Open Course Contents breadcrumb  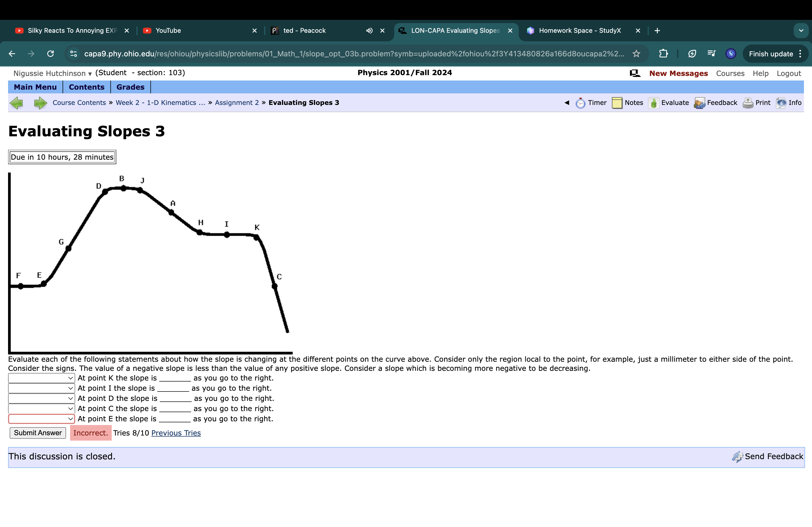click(79, 103)
